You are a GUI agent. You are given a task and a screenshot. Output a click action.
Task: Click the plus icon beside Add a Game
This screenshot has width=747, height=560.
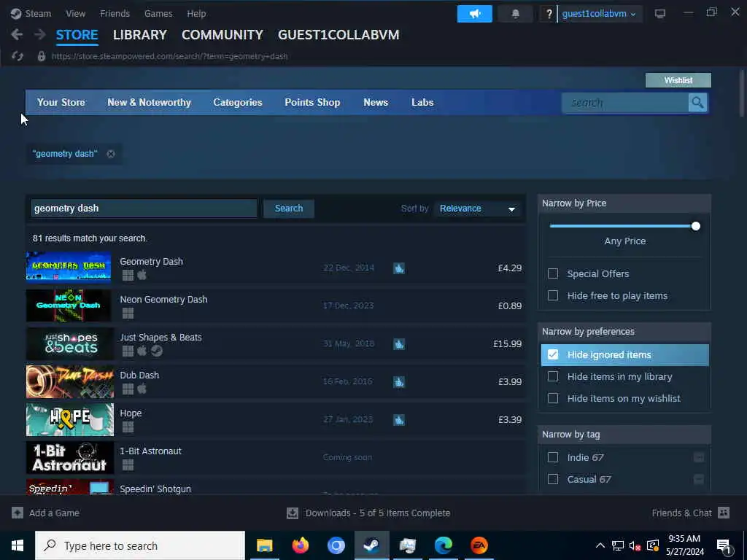[x=18, y=513]
